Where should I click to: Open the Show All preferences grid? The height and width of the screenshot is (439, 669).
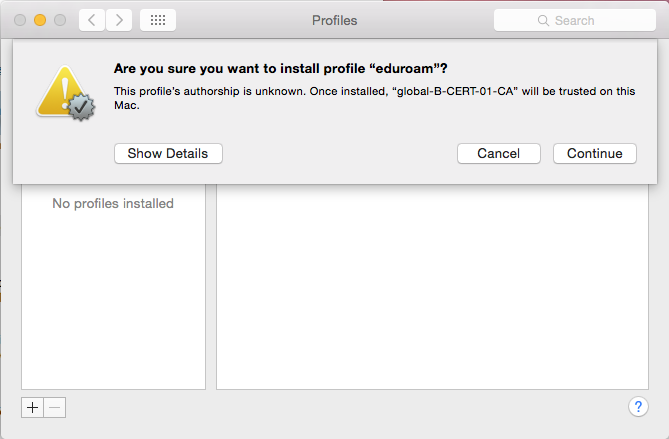(x=158, y=20)
